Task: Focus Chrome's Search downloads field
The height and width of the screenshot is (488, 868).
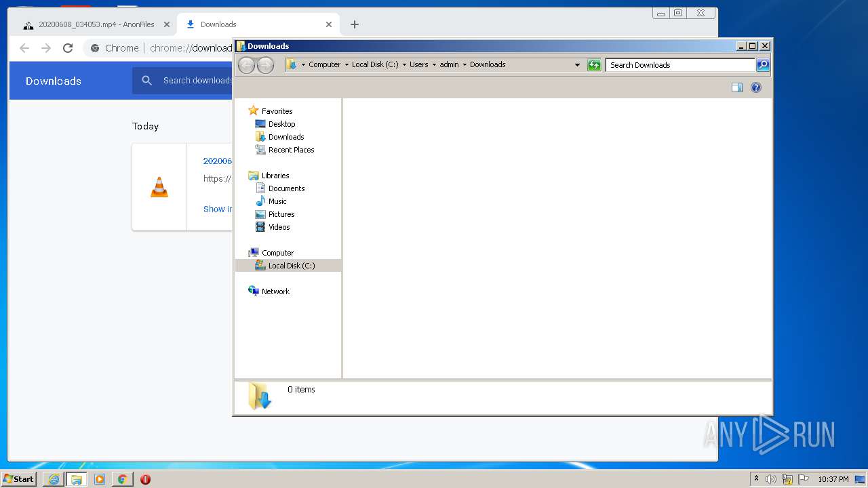Action: tap(197, 81)
